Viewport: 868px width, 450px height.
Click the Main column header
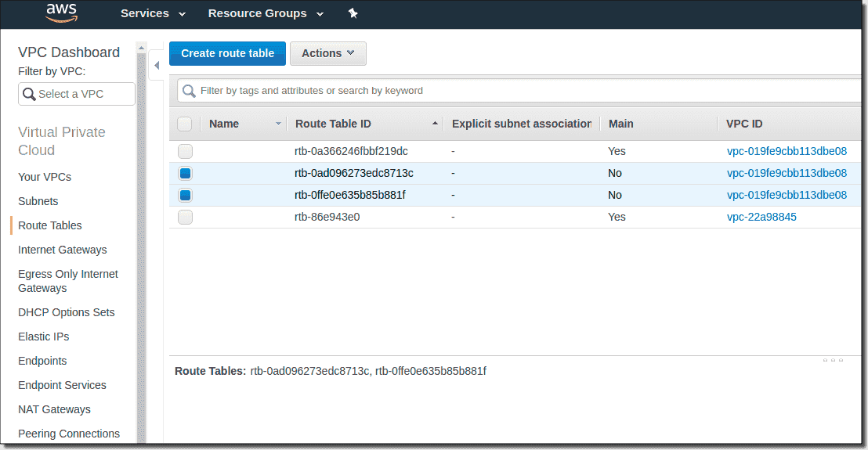[621, 124]
